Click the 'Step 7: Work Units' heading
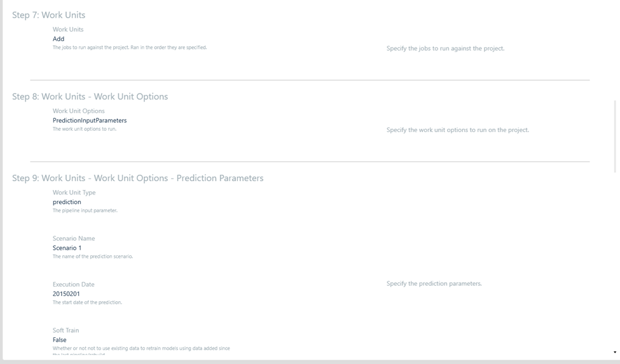Image resolution: width=620 pixels, height=364 pixels. (x=48, y=15)
